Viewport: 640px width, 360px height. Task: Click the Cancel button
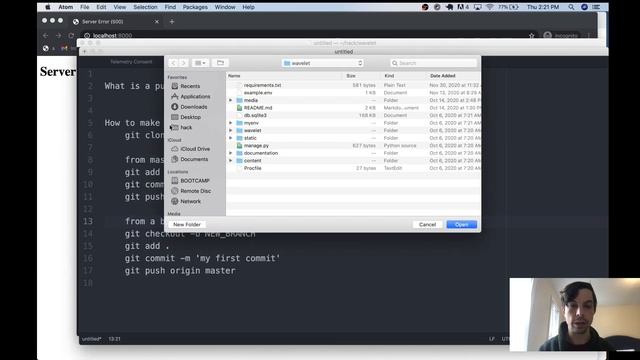(427, 224)
